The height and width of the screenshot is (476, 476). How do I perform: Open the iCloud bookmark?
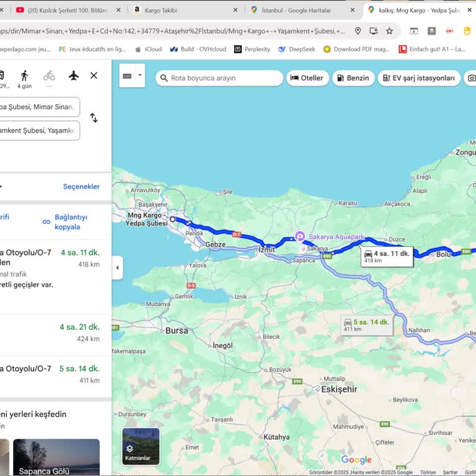coord(149,49)
